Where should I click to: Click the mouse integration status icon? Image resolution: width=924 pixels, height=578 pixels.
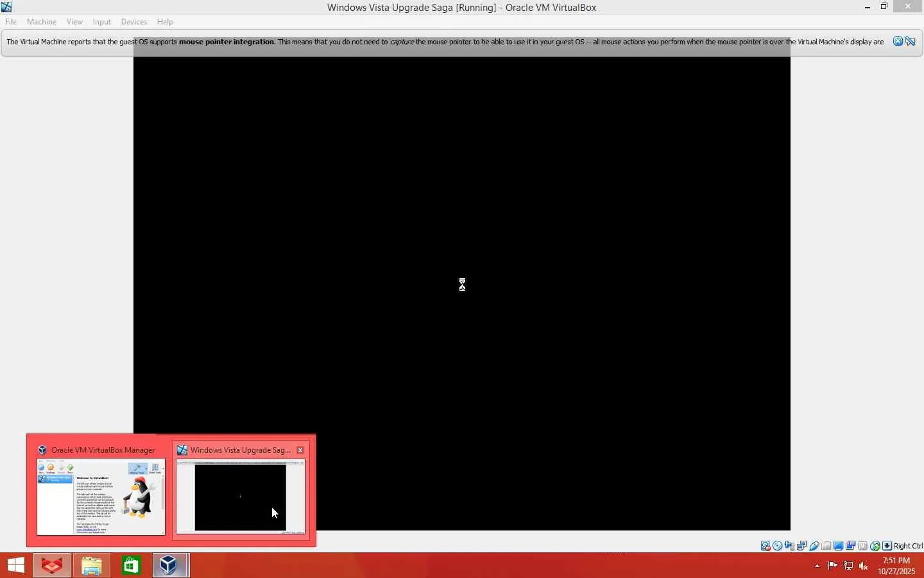(x=875, y=546)
